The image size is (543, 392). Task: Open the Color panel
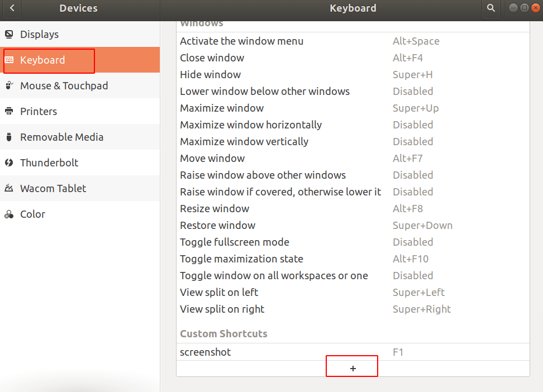(x=80, y=214)
